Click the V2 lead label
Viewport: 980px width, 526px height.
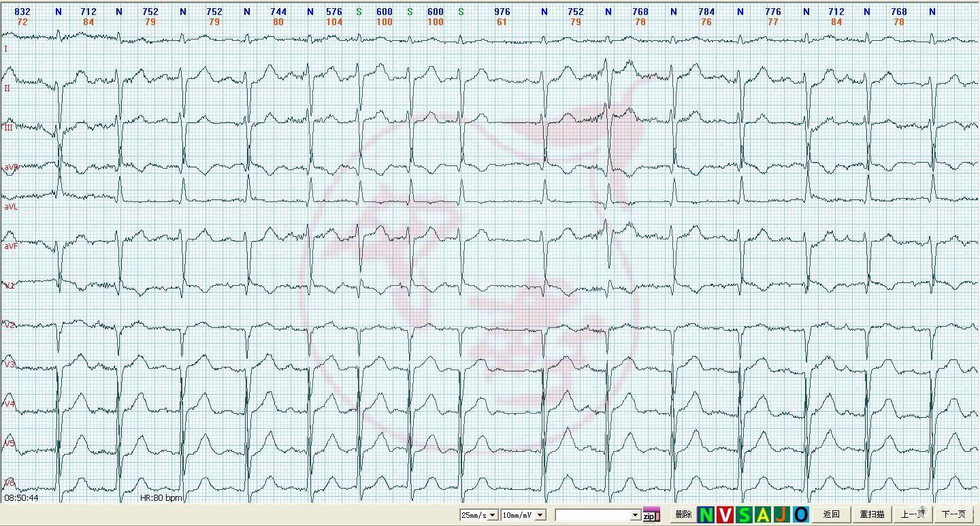click(x=9, y=325)
